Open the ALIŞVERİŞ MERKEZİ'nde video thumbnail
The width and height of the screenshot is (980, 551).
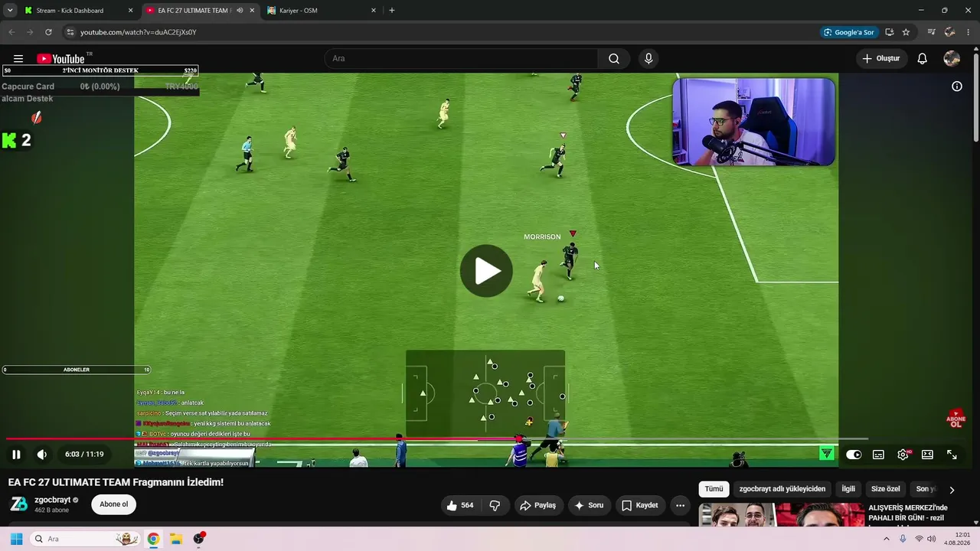coord(780,515)
